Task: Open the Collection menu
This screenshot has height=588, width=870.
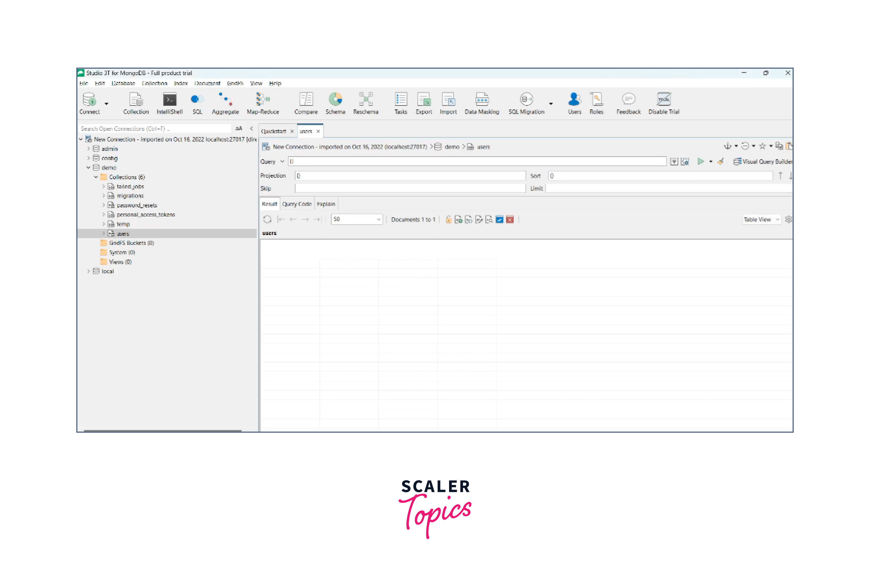Action: 154,83
